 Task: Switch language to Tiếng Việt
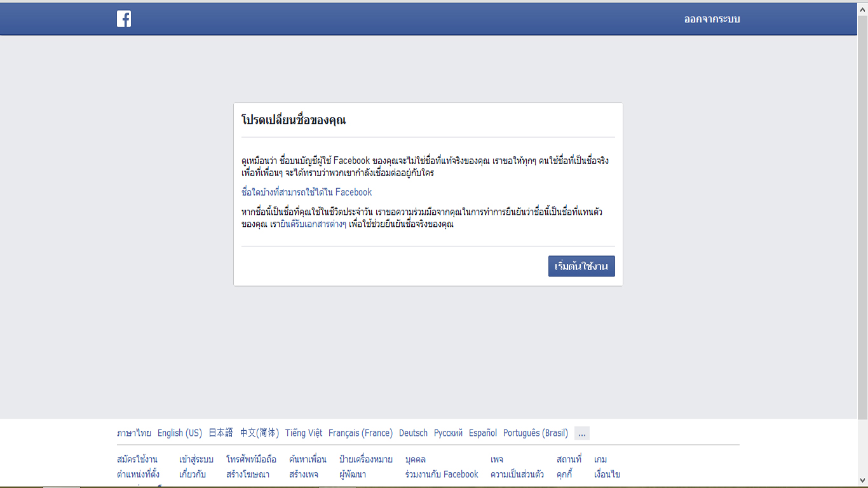click(x=304, y=433)
